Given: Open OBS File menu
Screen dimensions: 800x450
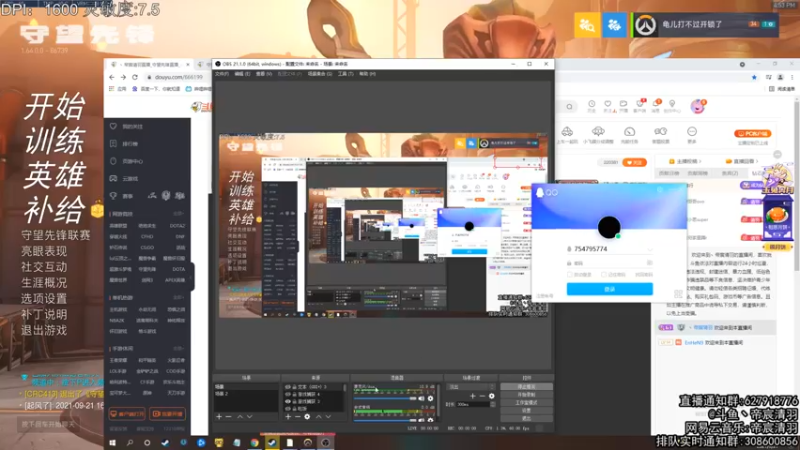Looking at the screenshot, I should 221,73.
